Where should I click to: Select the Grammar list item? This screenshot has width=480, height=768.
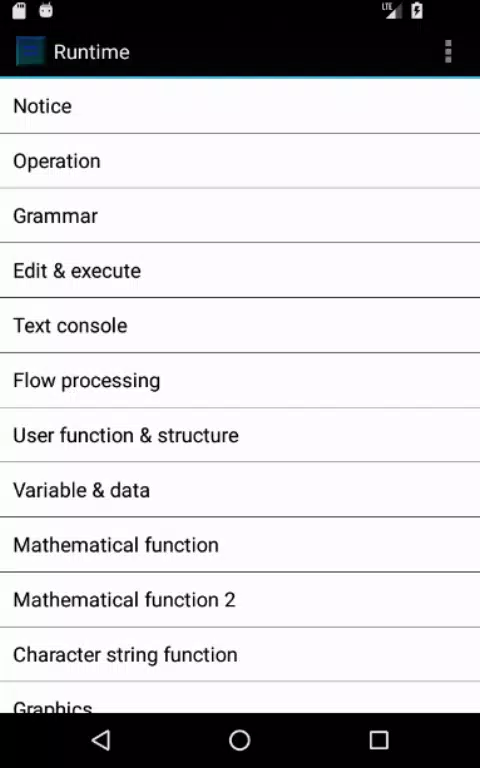pos(240,216)
